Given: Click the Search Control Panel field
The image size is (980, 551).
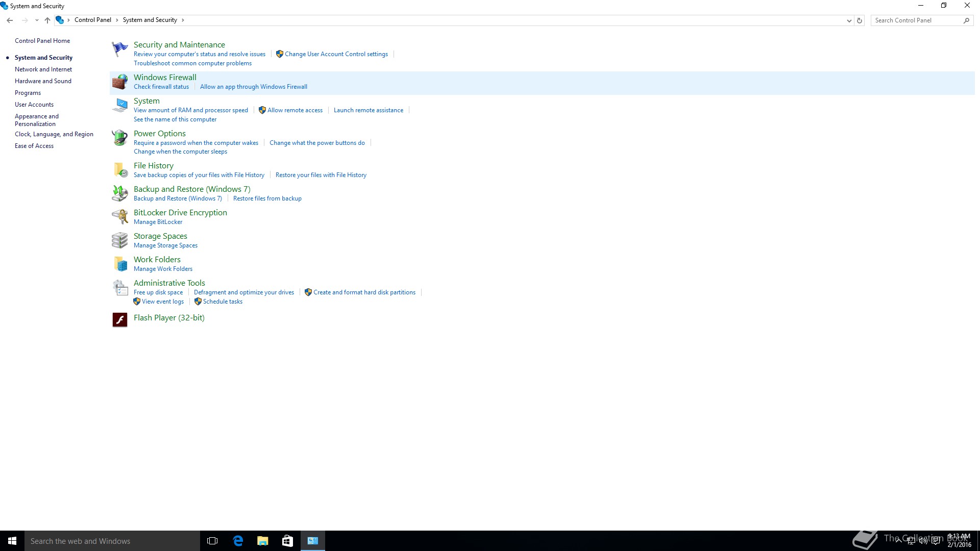Looking at the screenshot, I should (x=916, y=20).
